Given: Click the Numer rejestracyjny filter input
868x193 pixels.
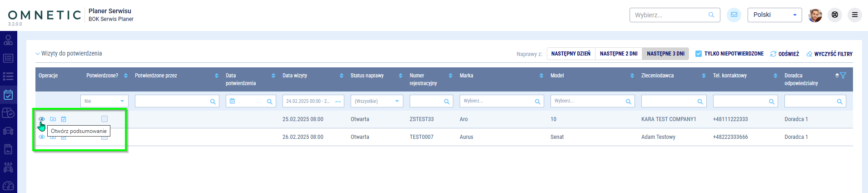Looking at the screenshot, I should [x=427, y=102].
